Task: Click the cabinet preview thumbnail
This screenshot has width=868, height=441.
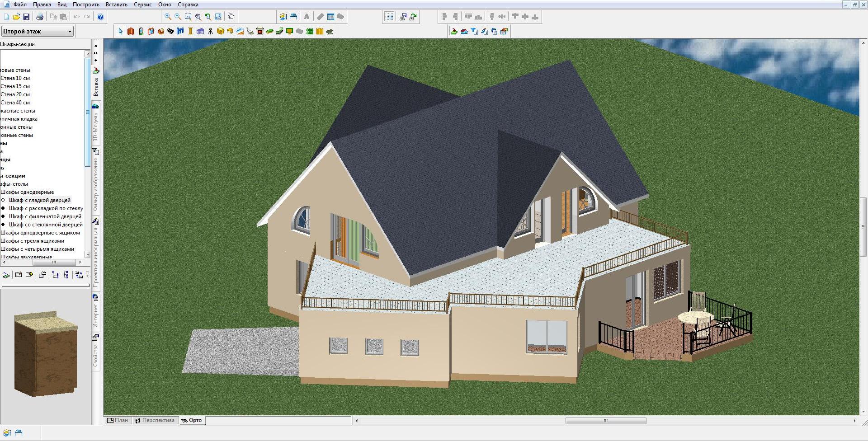Action: [x=46, y=354]
